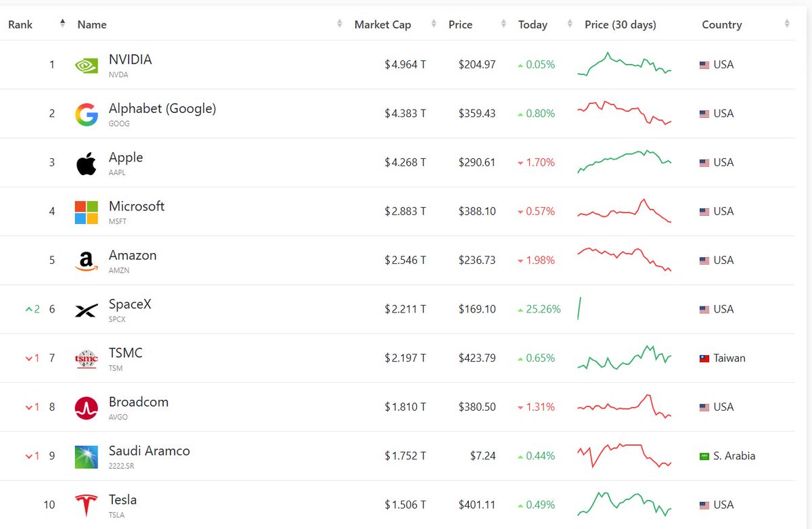Image resolution: width=812 pixels, height=529 pixels.
Task: Open the SpaceX company link
Action: coord(130,304)
